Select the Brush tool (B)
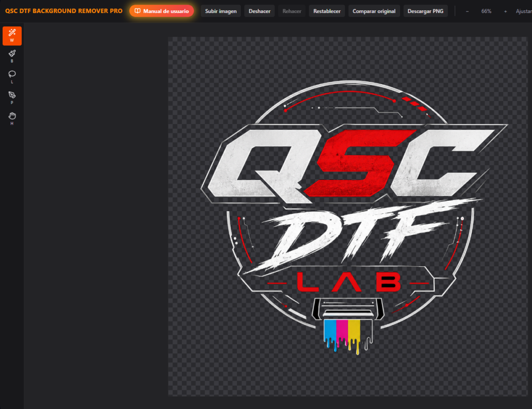 point(12,56)
